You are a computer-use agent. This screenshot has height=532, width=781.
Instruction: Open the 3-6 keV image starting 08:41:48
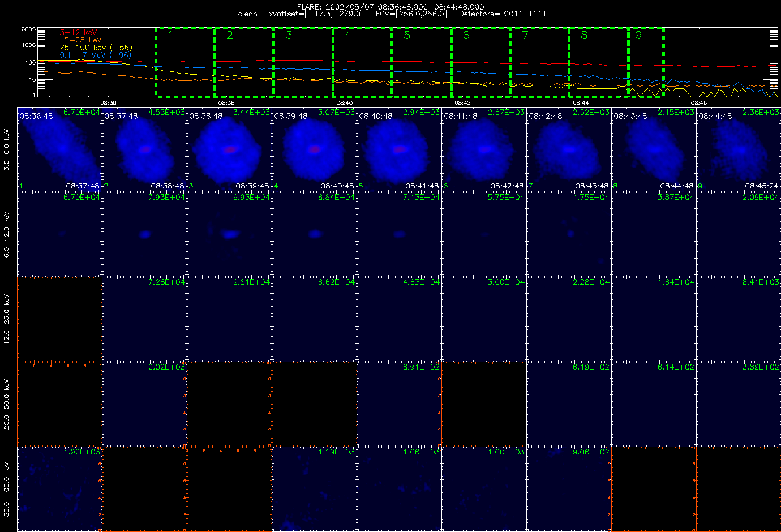[x=484, y=149]
